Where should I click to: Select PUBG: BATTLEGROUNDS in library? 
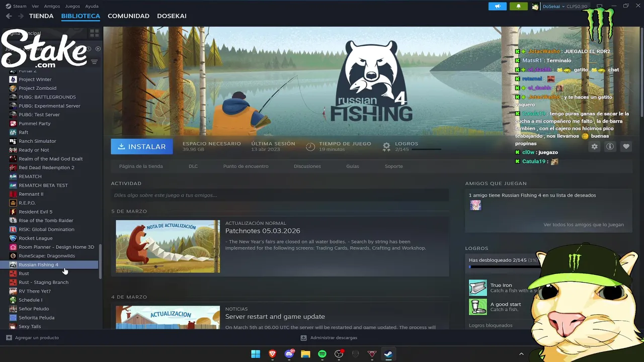tap(47, 97)
